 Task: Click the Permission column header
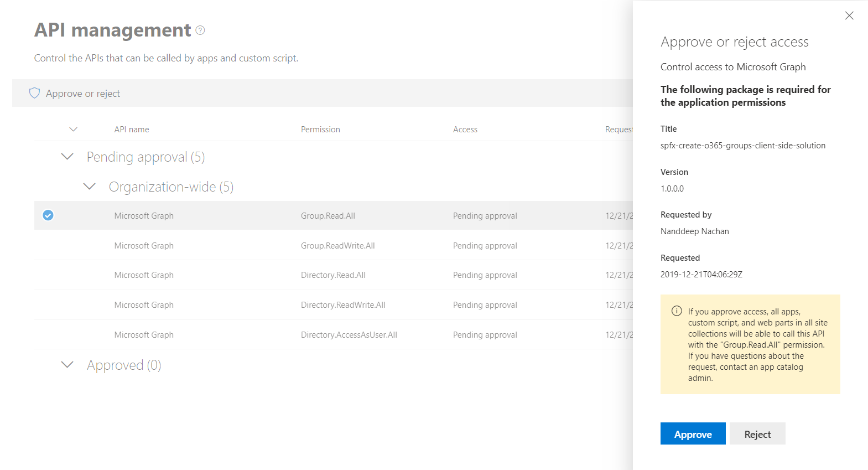tap(320, 130)
